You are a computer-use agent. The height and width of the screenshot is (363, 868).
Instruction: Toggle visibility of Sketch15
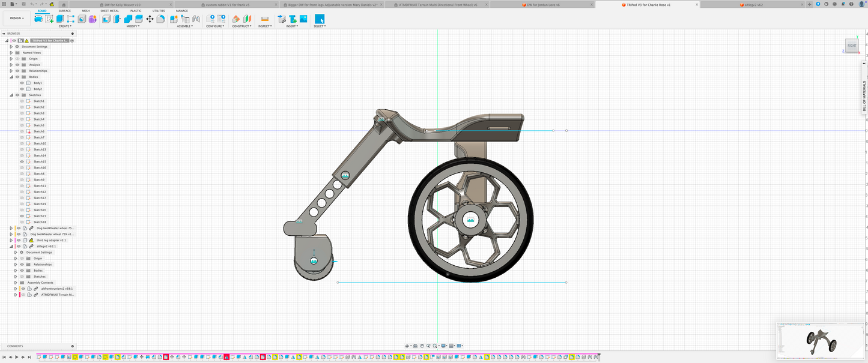point(22,161)
